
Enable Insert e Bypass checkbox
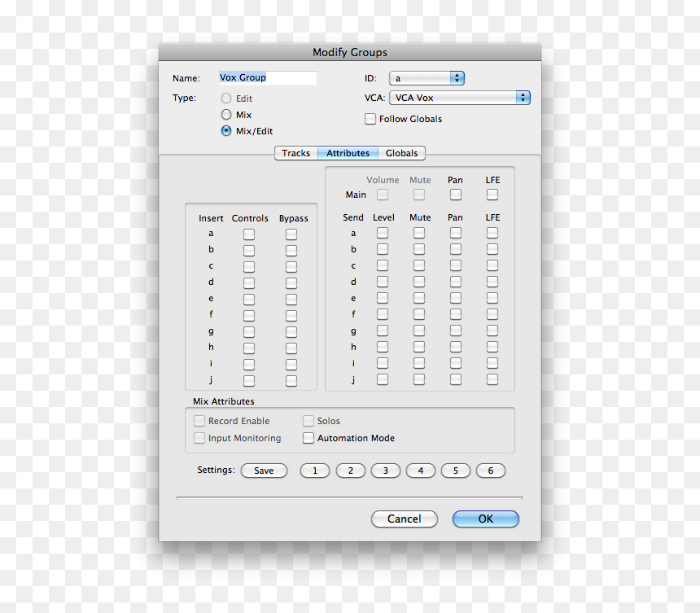[291, 300]
